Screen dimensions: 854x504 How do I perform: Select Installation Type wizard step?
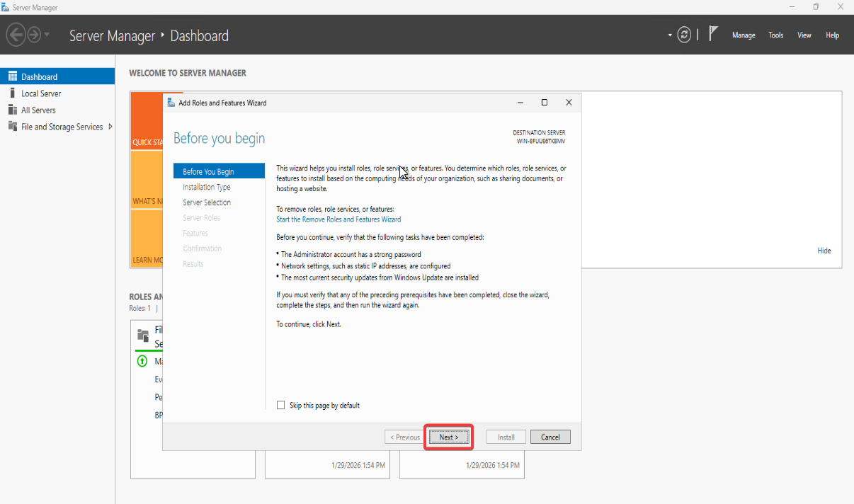point(206,188)
